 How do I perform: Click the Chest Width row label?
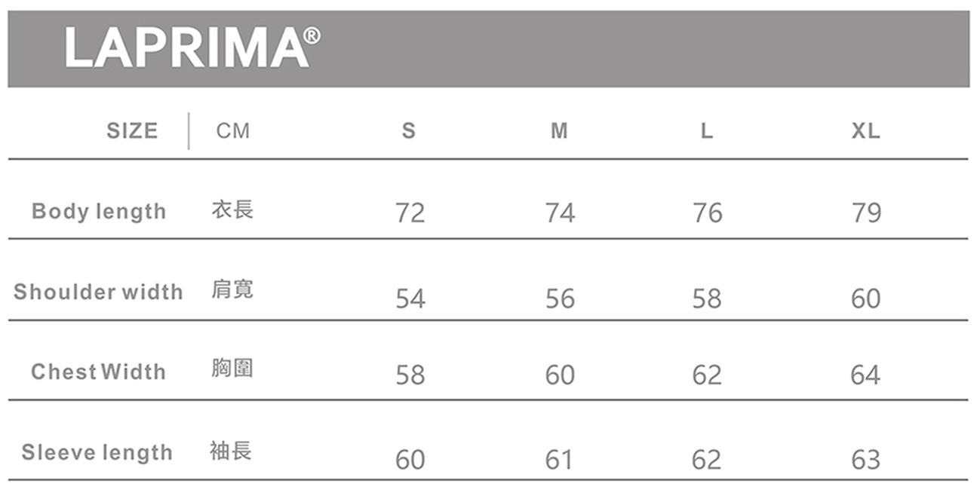[98, 372]
